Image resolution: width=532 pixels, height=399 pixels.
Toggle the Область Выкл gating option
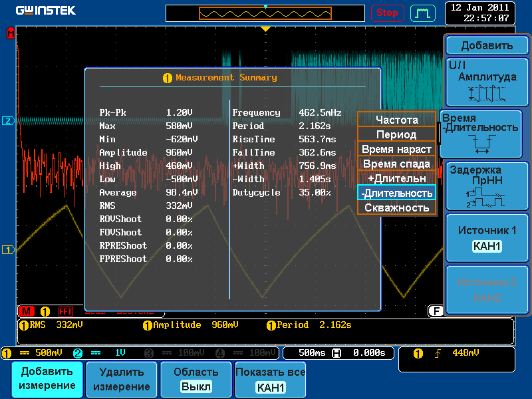pyautogui.click(x=196, y=380)
